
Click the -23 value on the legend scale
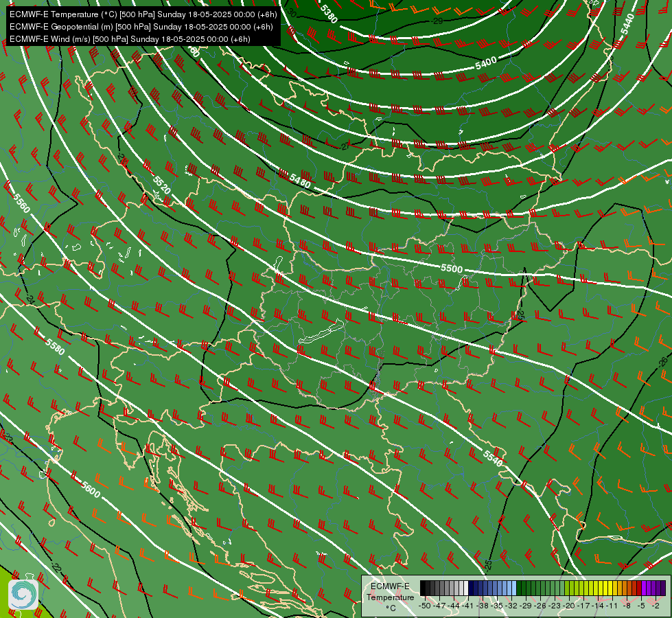tap(555, 606)
